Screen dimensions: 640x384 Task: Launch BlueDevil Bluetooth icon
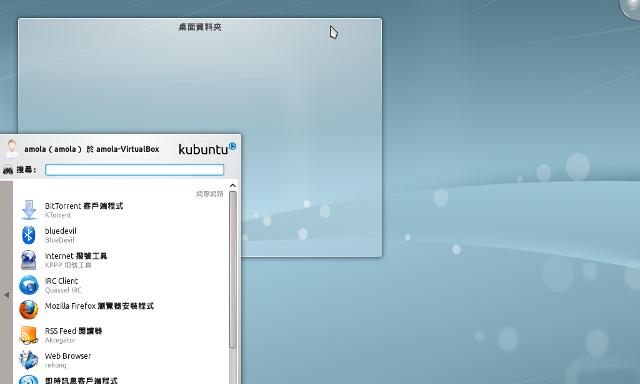pos(29,235)
